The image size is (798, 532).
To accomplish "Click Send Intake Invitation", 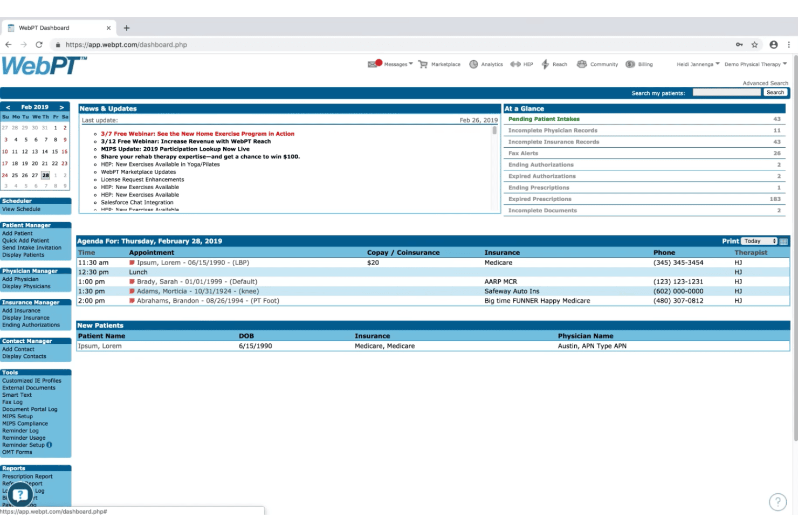I will [32, 248].
